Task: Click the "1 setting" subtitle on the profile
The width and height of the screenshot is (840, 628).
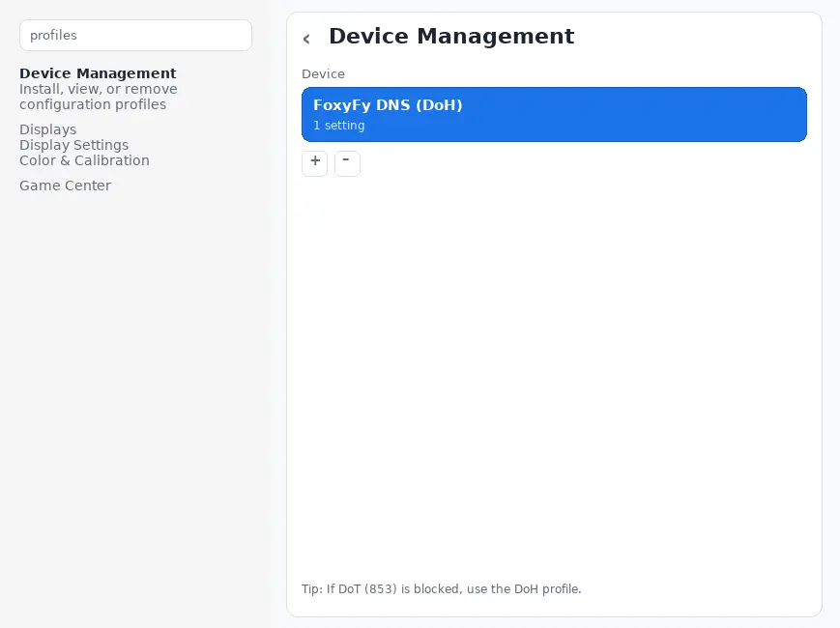Action: point(338,126)
